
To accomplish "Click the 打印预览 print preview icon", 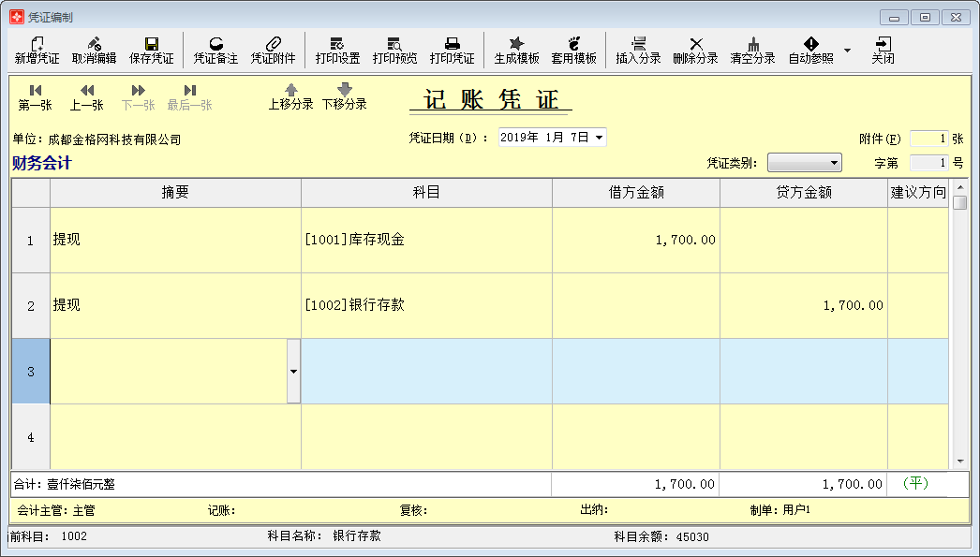I will [x=394, y=51].
